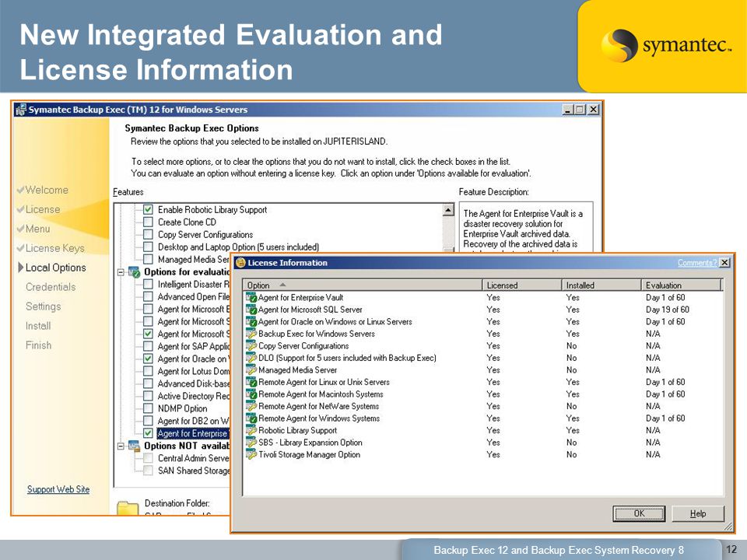
Task: Select 'Agent for Enterprise Vault' row in Features tree
Action: point(192,433)
